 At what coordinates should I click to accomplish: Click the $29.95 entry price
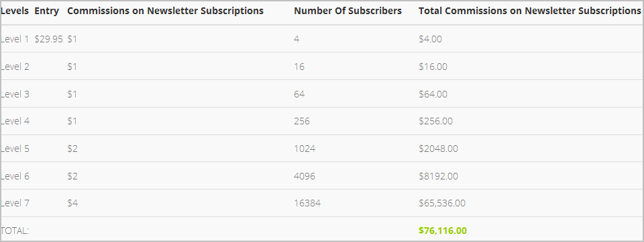48,39
